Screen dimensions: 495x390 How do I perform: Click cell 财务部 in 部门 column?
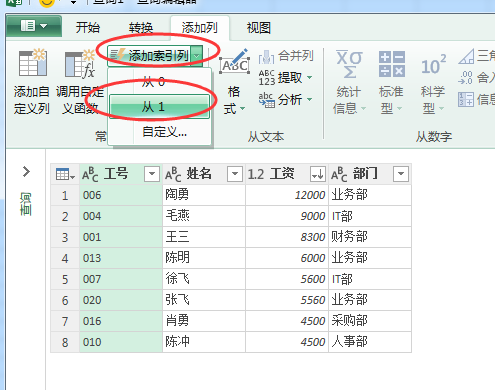coord(370,237)
